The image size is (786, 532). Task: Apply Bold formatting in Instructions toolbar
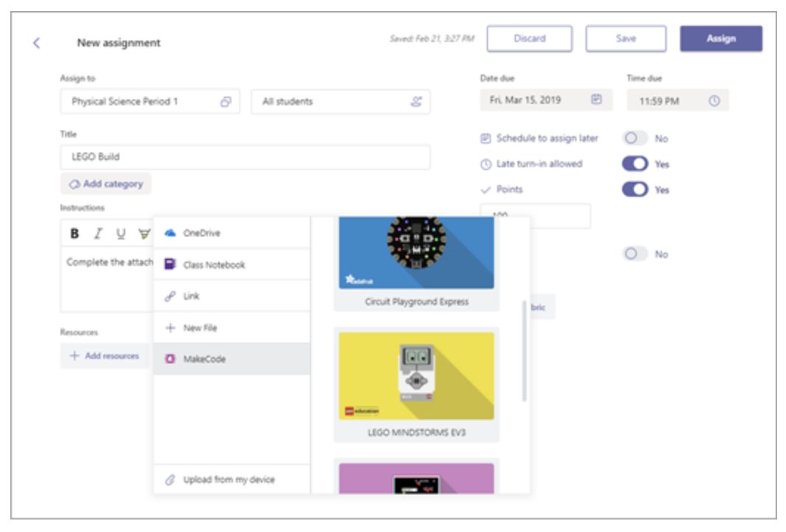pos(74,234)
